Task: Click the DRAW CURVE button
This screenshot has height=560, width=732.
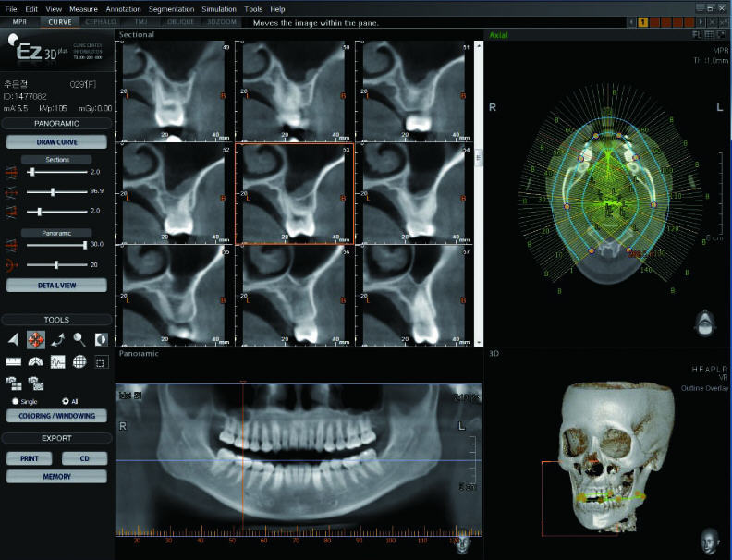Action: 56,142
